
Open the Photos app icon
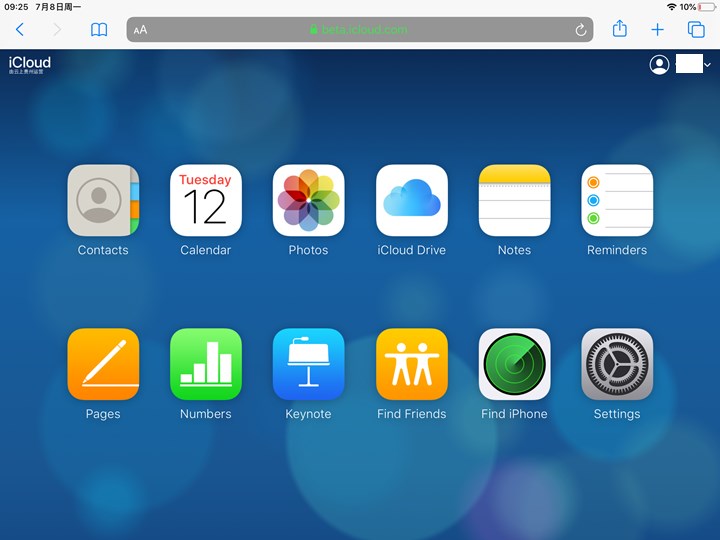309,200
